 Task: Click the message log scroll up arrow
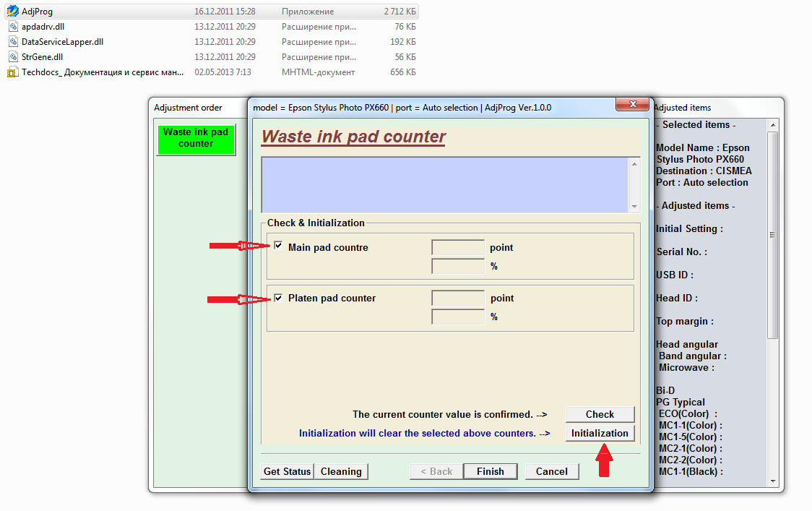click(634, 164)
